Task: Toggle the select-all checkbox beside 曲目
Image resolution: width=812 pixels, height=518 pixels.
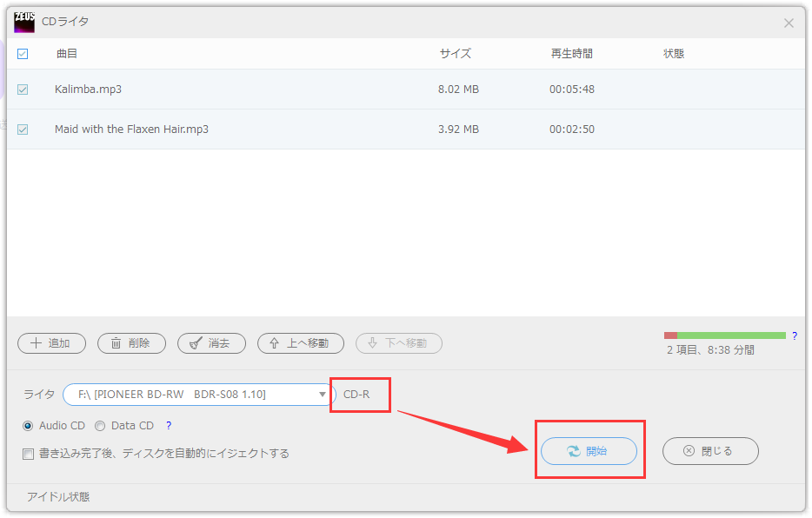Action: tap(23, 54)
